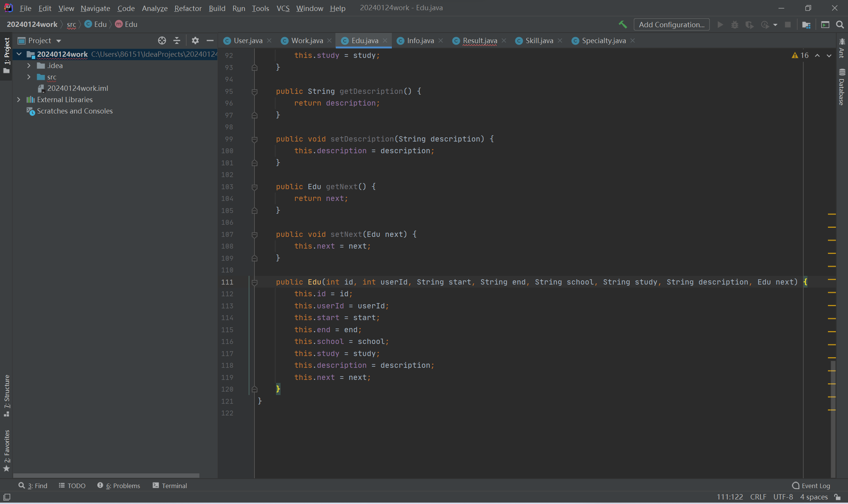Viewport: 848px width, 504px height.
Task: Open the Refactor menu
Action: click(x=188, y=8)
